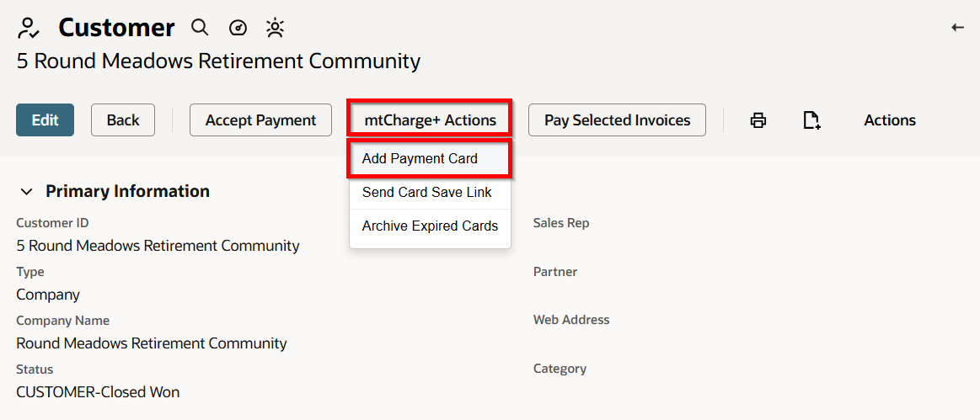Click the sun-shaped icon near Customer title
Screen dimensions: 980x420
[x=275, y=28]
